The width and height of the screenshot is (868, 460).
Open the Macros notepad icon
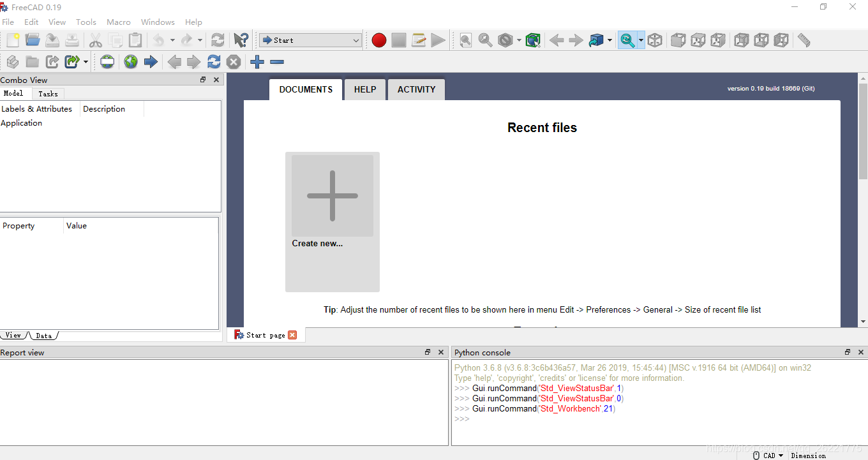419,40
